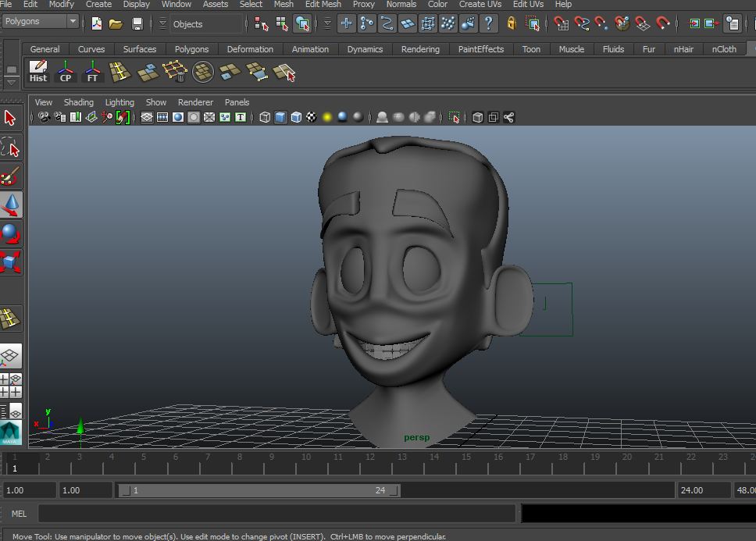Click the Hist shelf button
Viewport: 756px width, 541px height.
tap(37, 72)
